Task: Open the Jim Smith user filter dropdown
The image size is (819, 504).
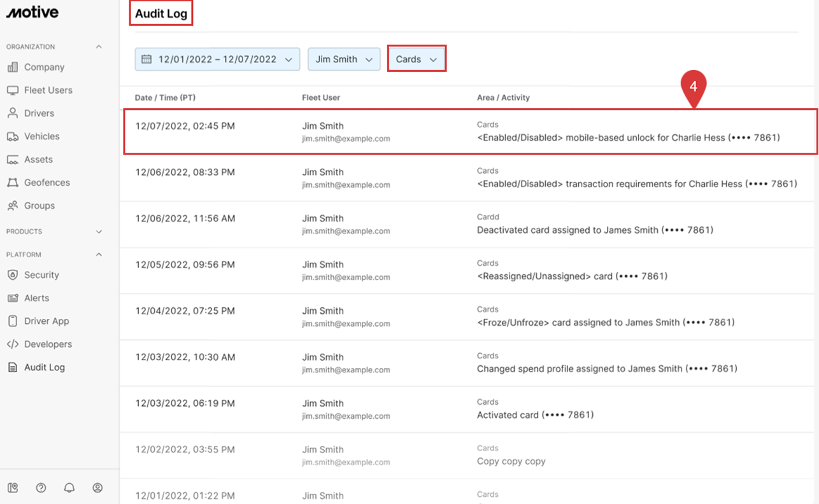Action: 344,59
